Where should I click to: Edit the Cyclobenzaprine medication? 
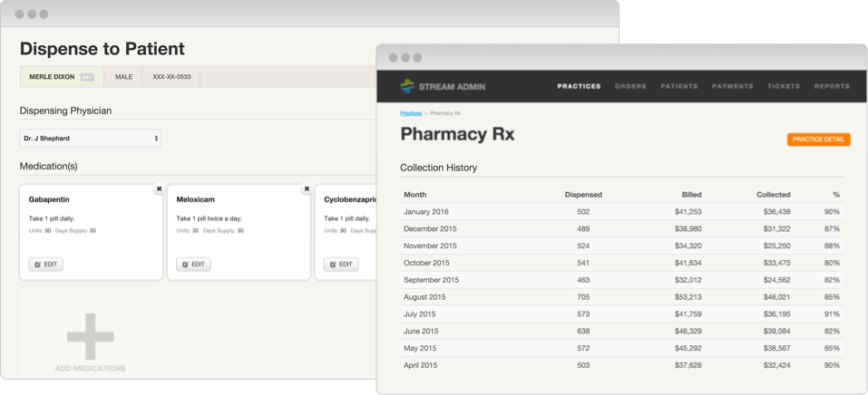341,265
